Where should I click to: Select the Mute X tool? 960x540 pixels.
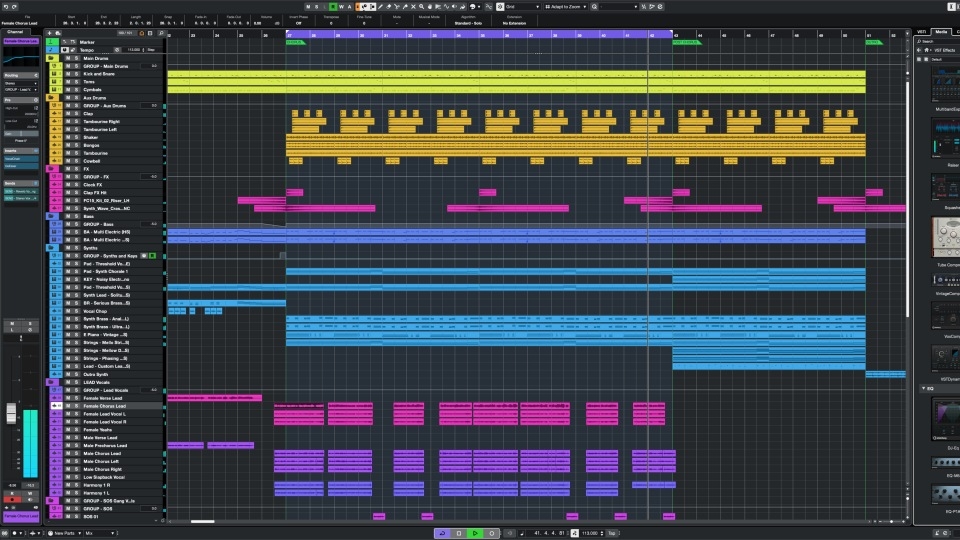click(x=413, y=7)
